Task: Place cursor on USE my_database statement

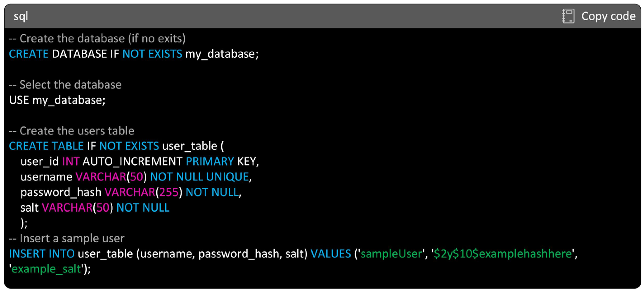Action: coord(57,100)
